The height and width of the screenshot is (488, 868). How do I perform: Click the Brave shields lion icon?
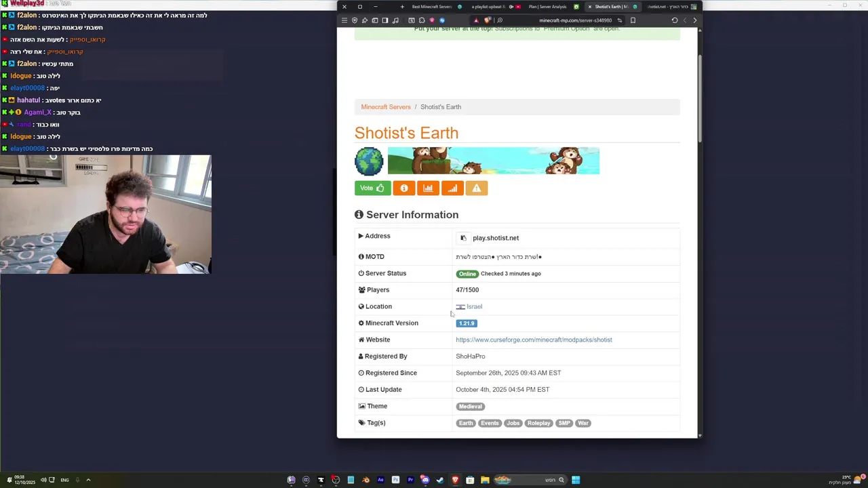click(x=488, y=20)
